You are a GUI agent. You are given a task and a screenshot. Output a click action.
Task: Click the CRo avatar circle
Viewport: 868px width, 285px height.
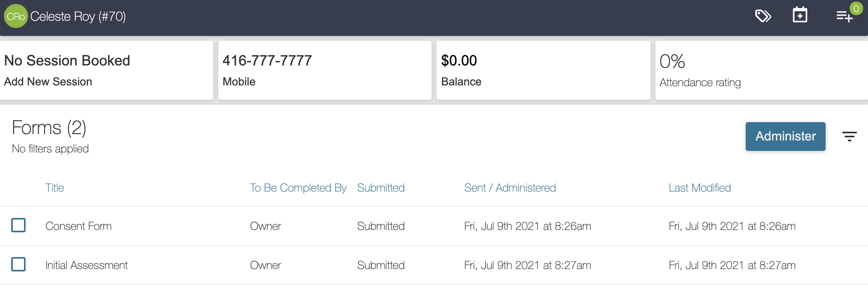coord(16,16)
